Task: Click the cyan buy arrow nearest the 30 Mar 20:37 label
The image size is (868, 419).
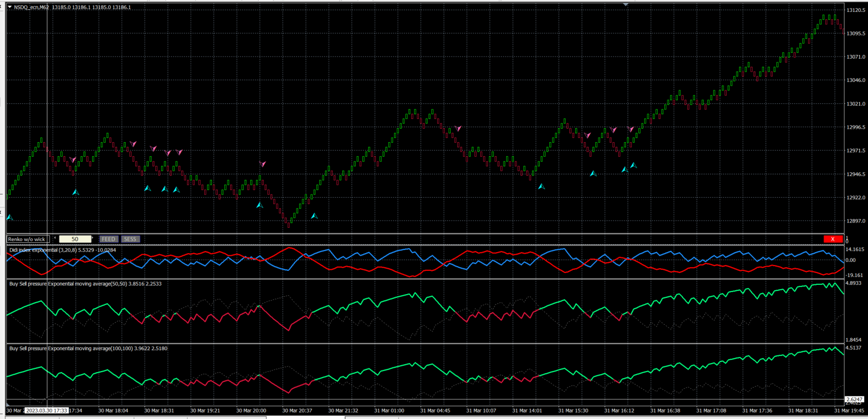Action: point(314,216)
